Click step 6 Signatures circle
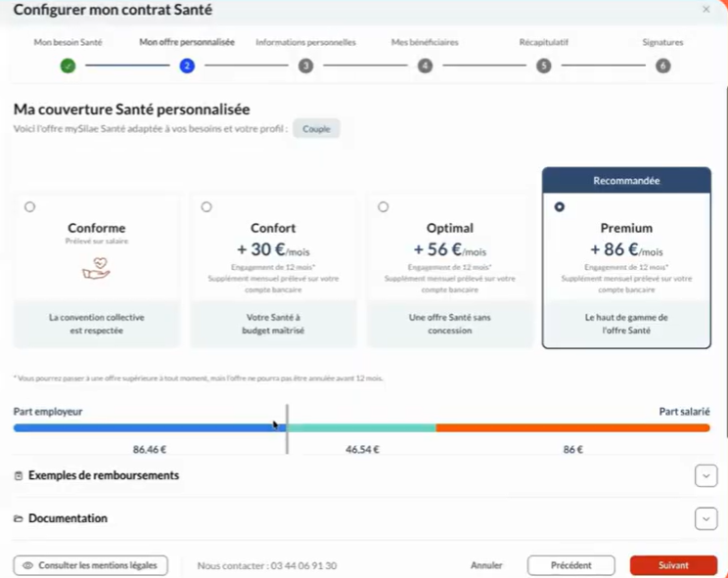The image size is (728, 578). click(x=662, y=66)
